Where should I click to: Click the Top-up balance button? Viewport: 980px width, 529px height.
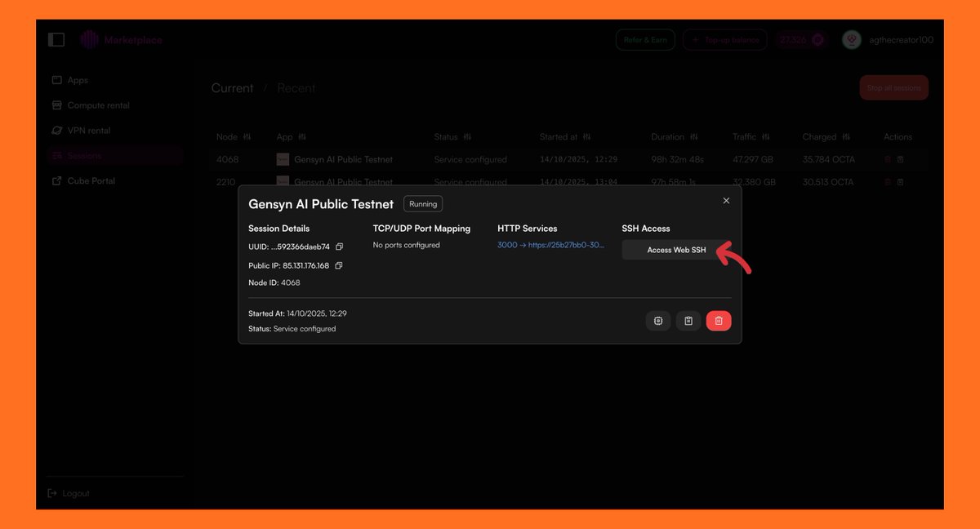(725, 40)
